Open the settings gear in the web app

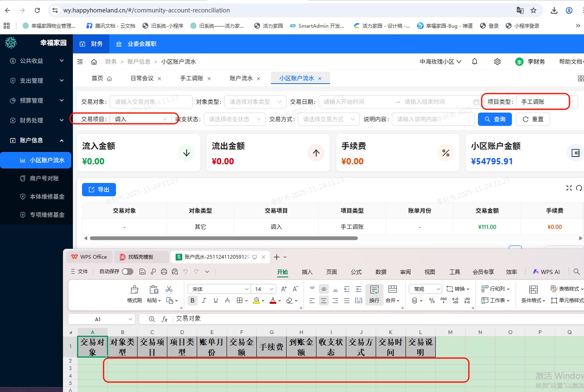[x=497, y=61]
